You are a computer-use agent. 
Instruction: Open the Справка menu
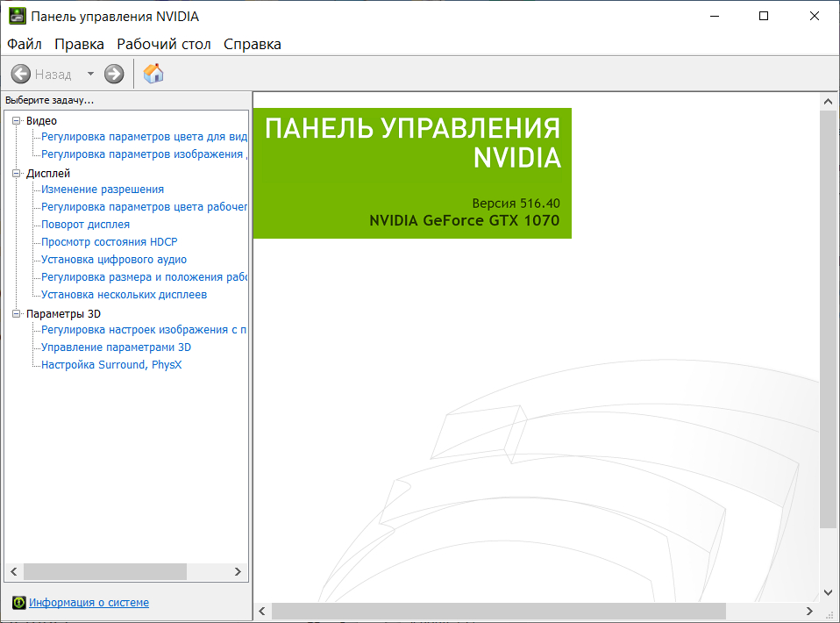pyautogui.click(x=253, y=44)
